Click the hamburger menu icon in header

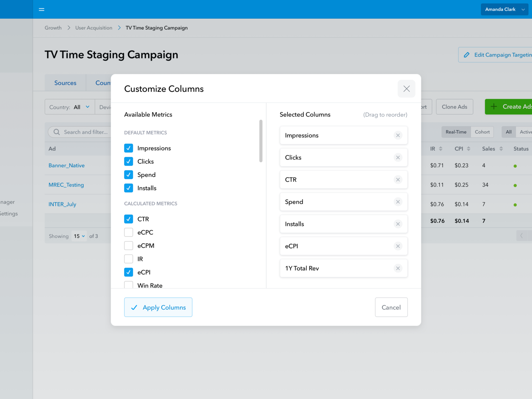42,9
